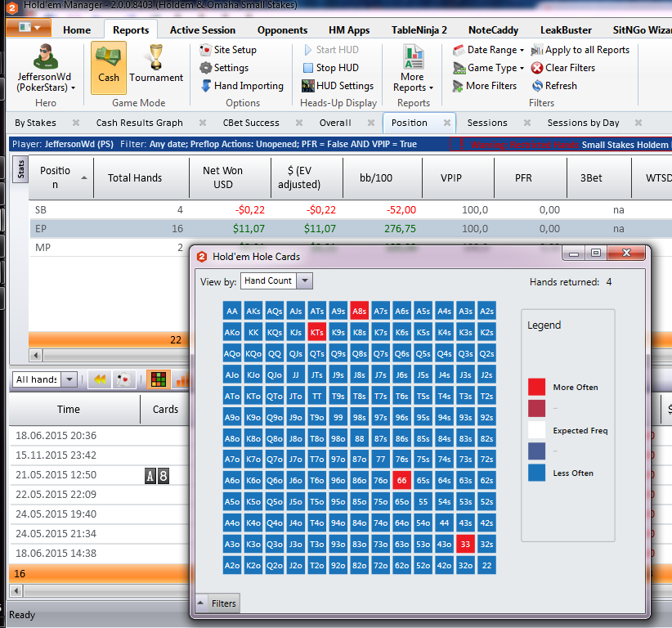Click Apply to all Reports
Image resolution: width=672 pixels, height=628 pixels.
pyautogui.click(x=580, y=50)
